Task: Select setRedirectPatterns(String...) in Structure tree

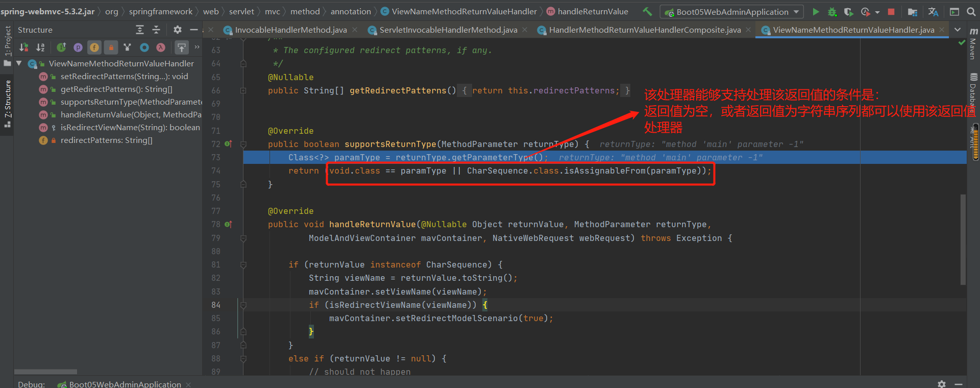Action: click(x=124, y=76)
